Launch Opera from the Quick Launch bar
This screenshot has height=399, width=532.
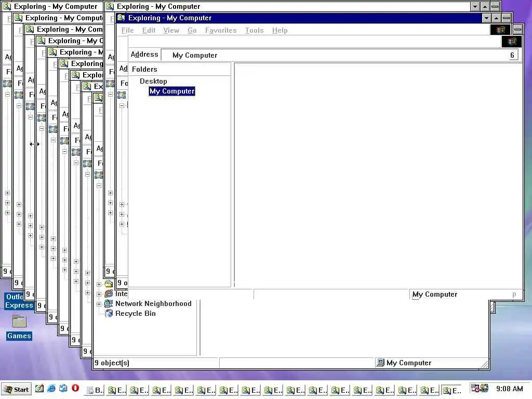(75, 389)
